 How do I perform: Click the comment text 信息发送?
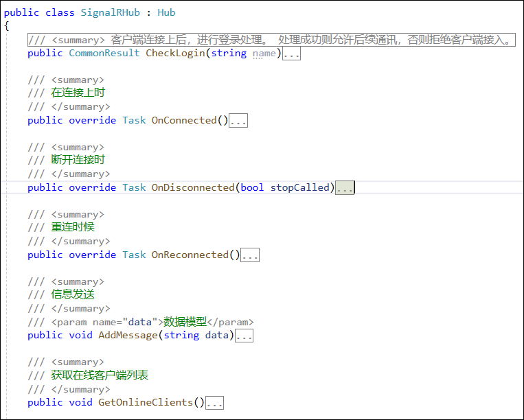pos(73,294)
